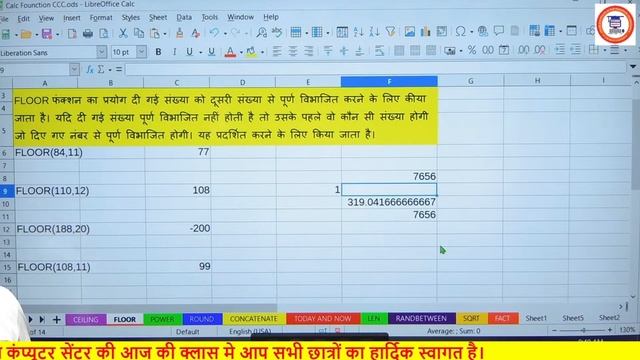Open the Function Wizard

(x=90, y=70)
